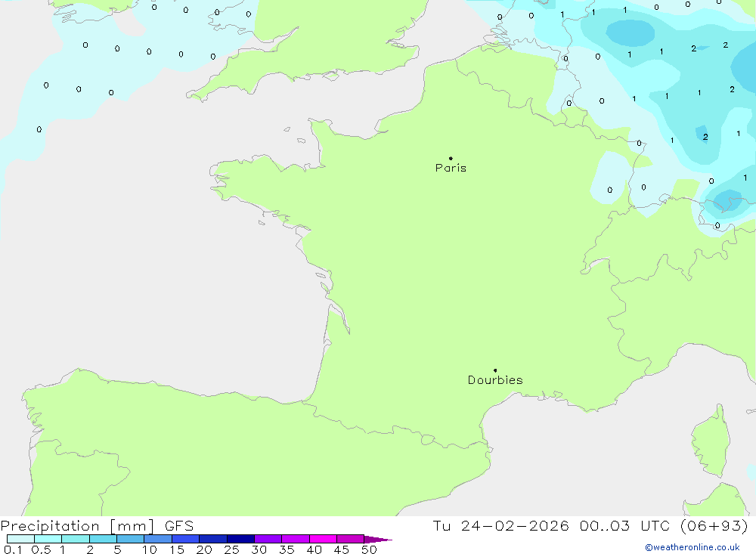Image resolution: width=756 pixels, height=554 pixels.
Task: Click the Paris city label
Action: pos(451,168)
